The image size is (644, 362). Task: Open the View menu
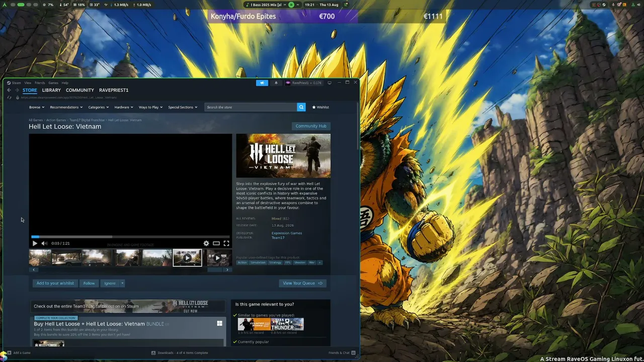click(x=28, y=83)
